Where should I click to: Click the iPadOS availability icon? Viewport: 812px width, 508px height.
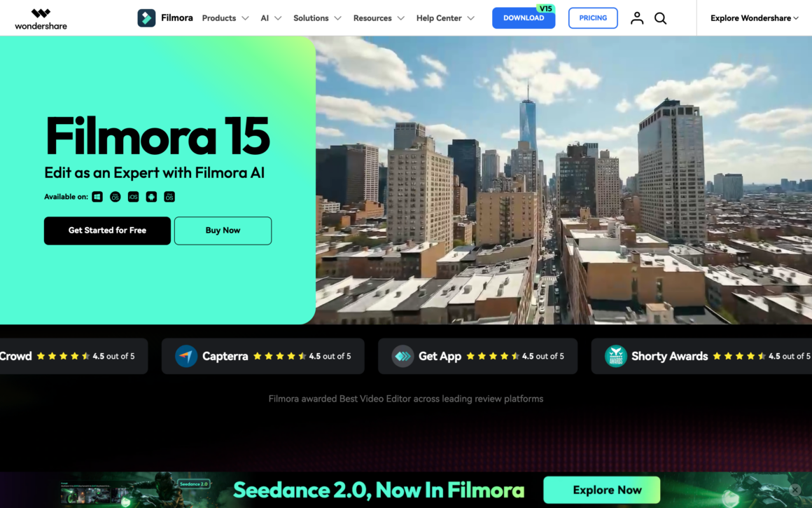coord(169,197)
